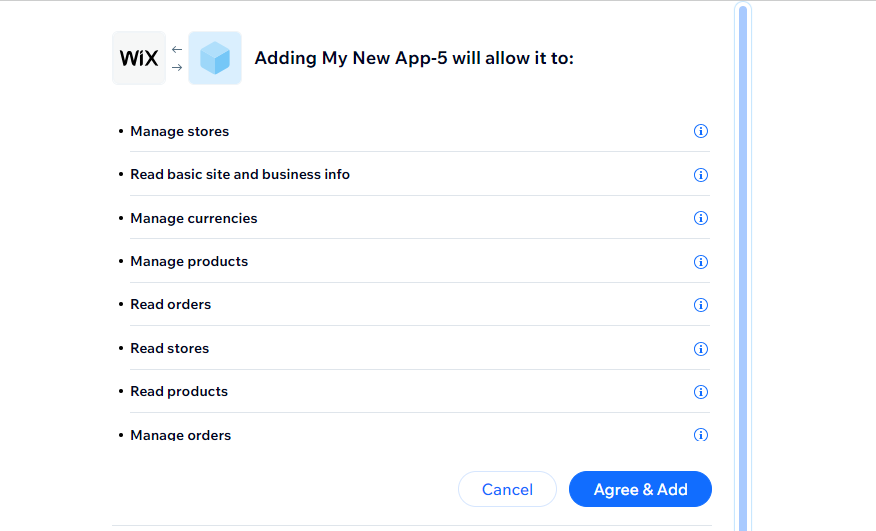
Task: Click the Cancel button
Action: (x=507, y=489)
